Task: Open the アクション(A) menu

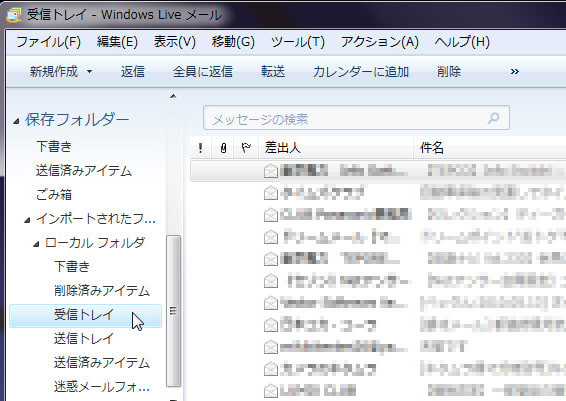Action: 380,42
